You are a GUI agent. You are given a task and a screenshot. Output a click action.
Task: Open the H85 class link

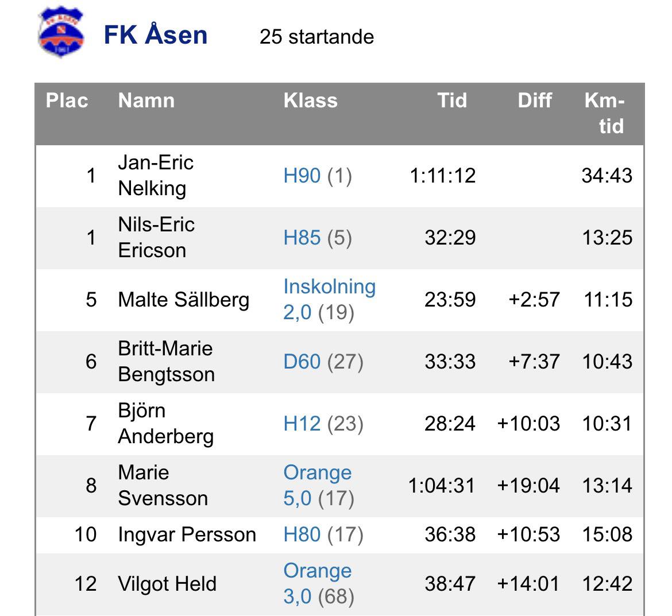pyautogui.click(x=302, y=238)
